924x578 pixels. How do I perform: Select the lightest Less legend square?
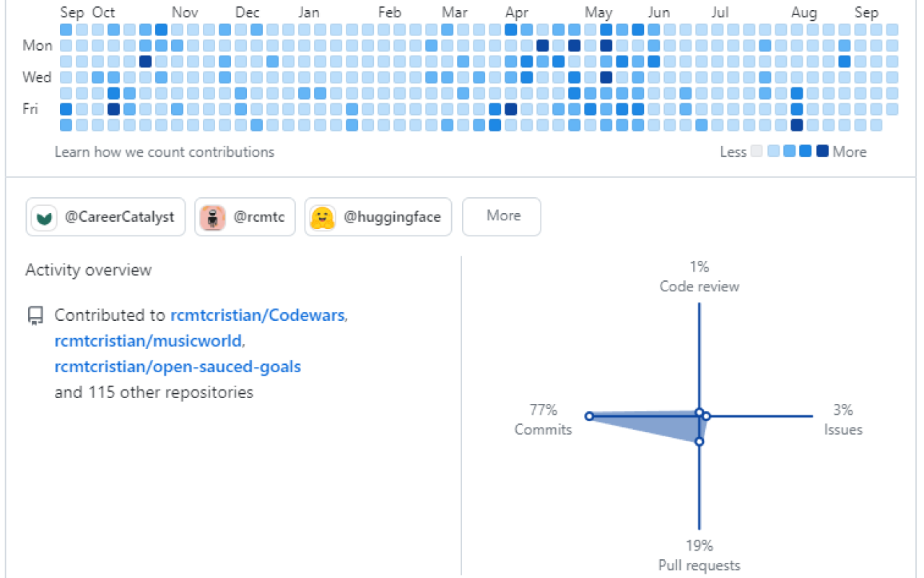pos(756,151)
